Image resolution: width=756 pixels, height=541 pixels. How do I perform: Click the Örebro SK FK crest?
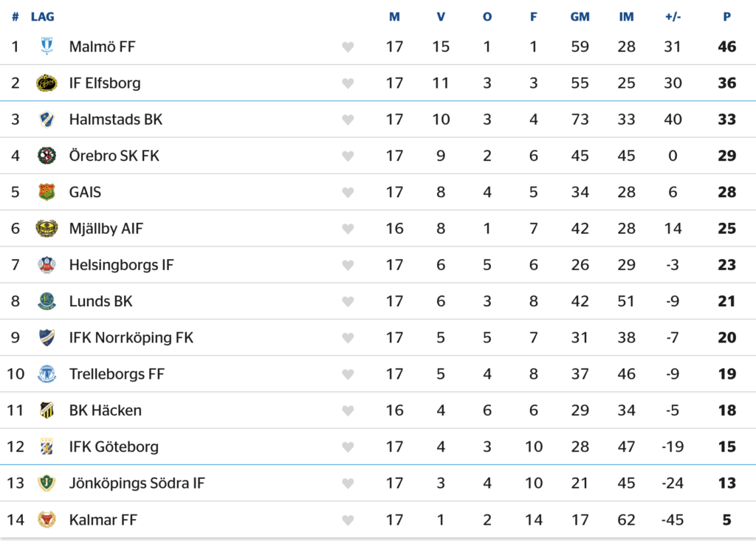point(47,156)
